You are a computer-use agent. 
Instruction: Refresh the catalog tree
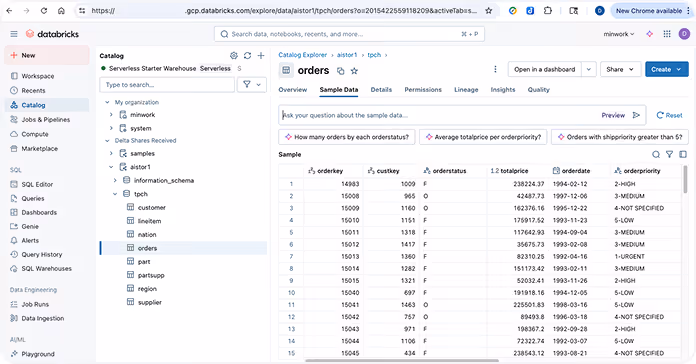click(x=247, y=55)
